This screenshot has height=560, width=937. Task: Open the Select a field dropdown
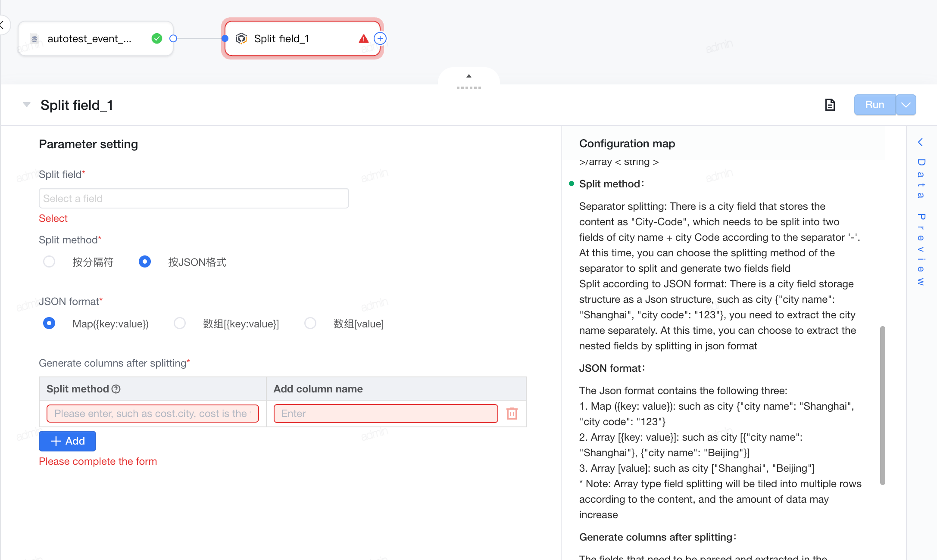point(194,198)
